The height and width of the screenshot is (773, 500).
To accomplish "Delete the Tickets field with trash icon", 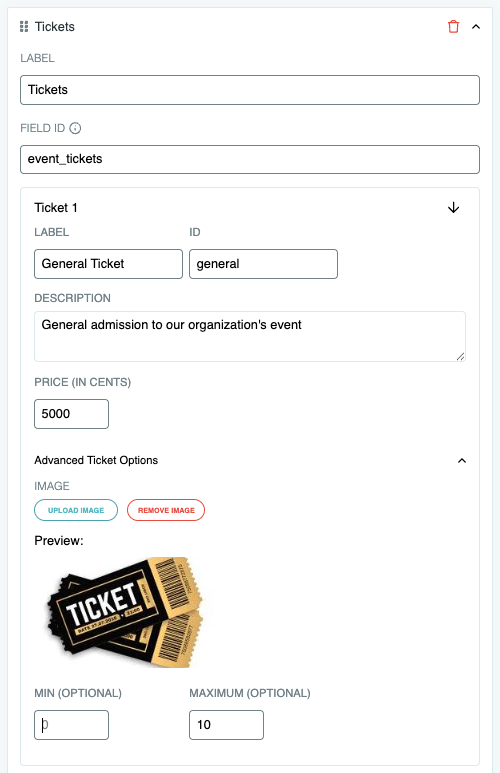I will click(453, 27).
